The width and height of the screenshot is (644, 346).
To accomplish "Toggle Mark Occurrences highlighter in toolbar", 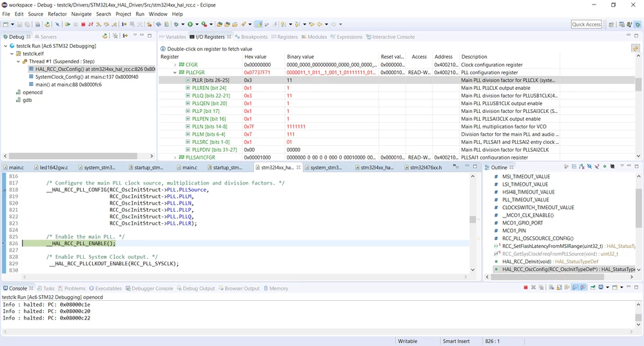I will click(259, 25).
